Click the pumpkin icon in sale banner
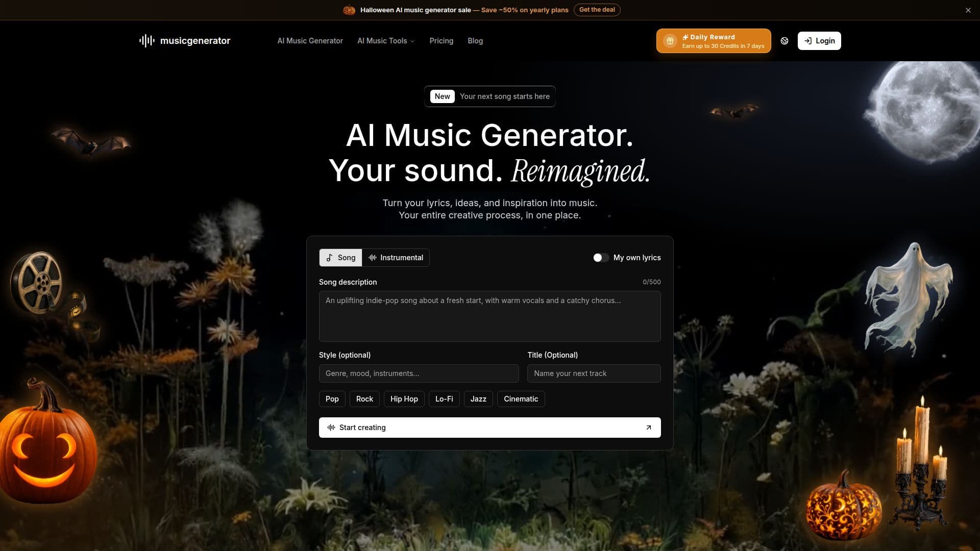 point(349,10)
